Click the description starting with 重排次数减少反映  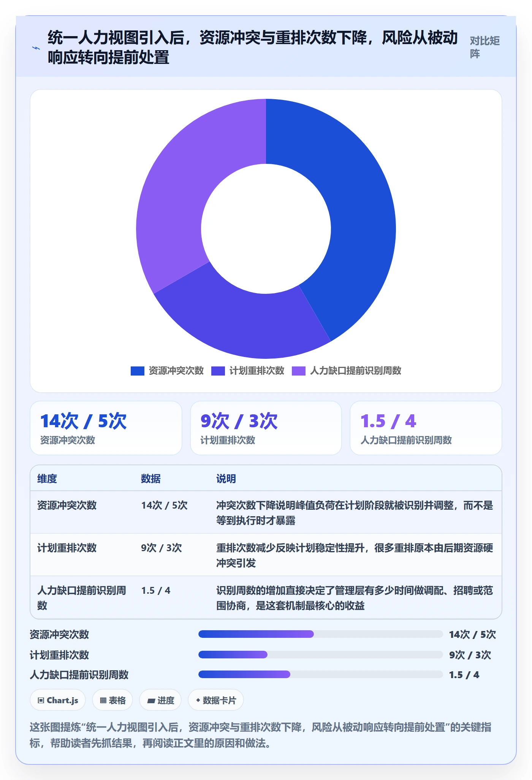point(355,555)
